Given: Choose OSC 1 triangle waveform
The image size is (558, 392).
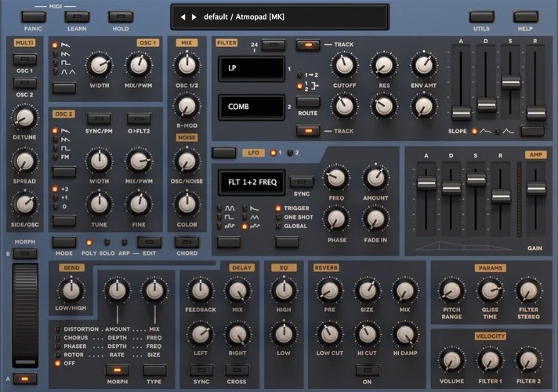Looking at the screenshot, I should coord(63,72).
